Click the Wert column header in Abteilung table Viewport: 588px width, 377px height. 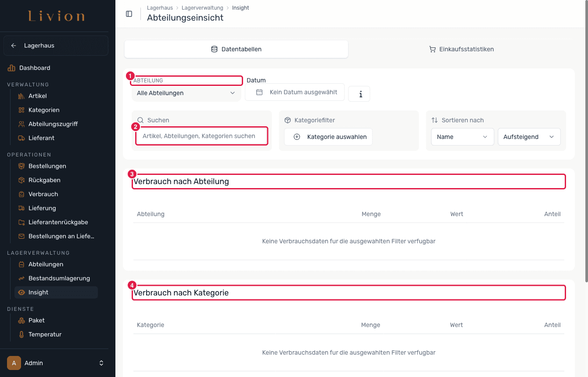pos(456,214)
